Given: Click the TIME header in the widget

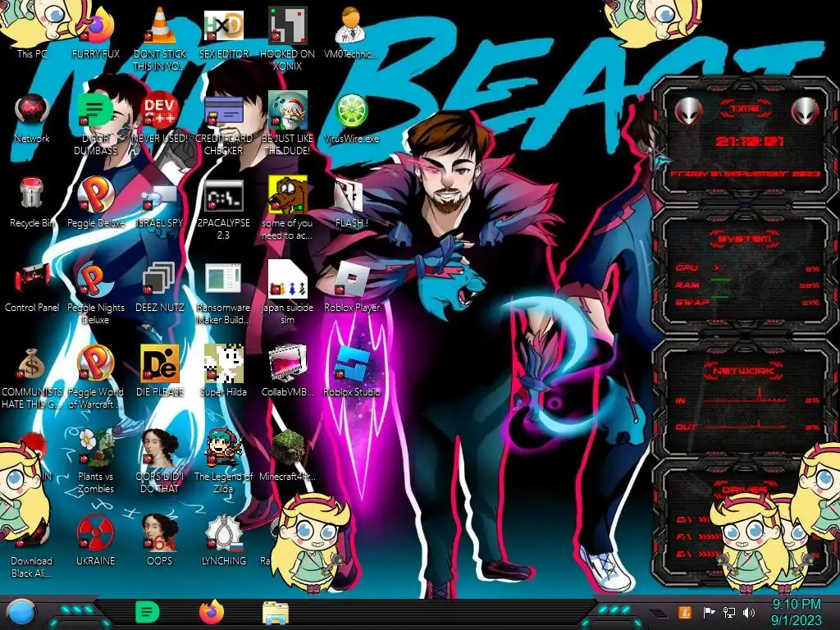Looking at the screenshot, I should [745, 109].
